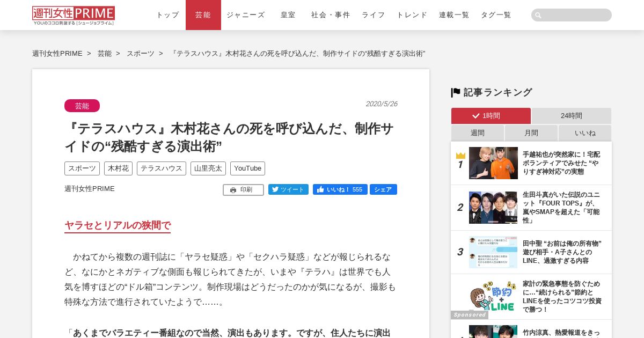The image size is (644, 338).
Task: Select the テラスハウス article tag
Action: 162,168
